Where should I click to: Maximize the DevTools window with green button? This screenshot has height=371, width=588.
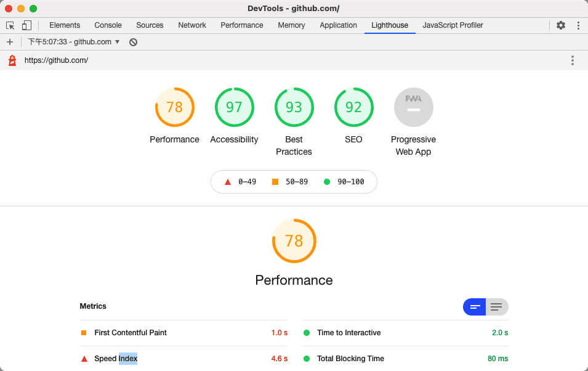coord(33,9)
